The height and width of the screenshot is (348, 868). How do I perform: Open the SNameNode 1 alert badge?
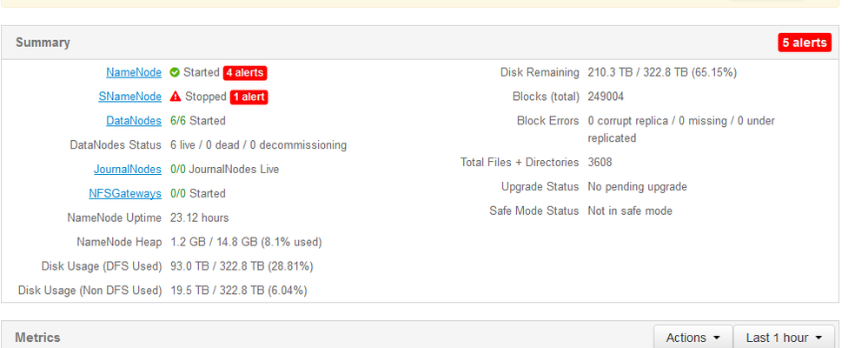[x=248, y=97]
